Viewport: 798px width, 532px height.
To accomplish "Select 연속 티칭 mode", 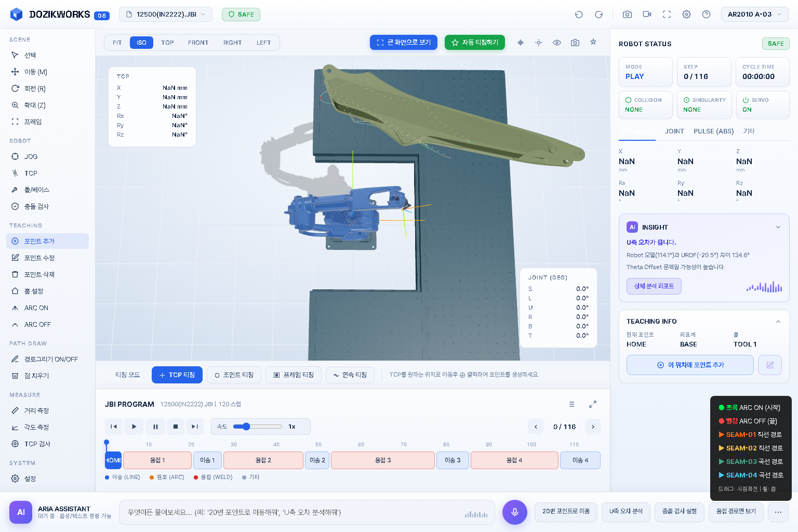I will coord(350,375).
